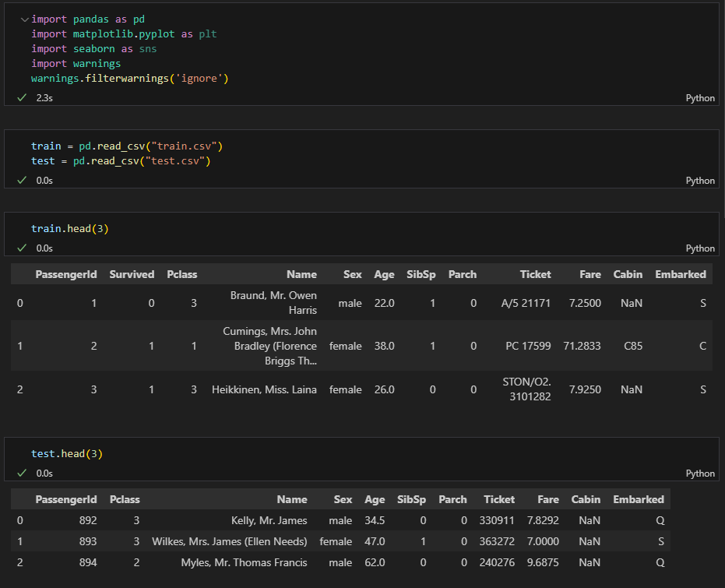Image resolution: width=725 pixels, height=588 pixels.
Task: Select the 'Heikkinen, Miss. Laina' name cell
Action: pyautogui.click(x=264, y=389)
